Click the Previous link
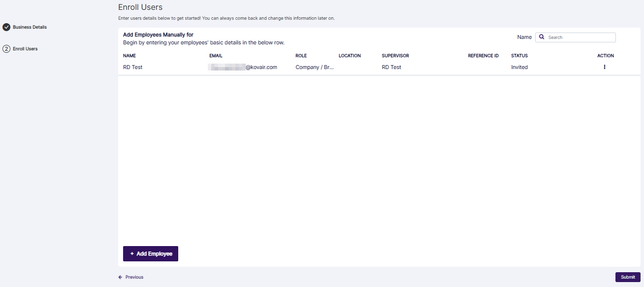 click(133, 277)
